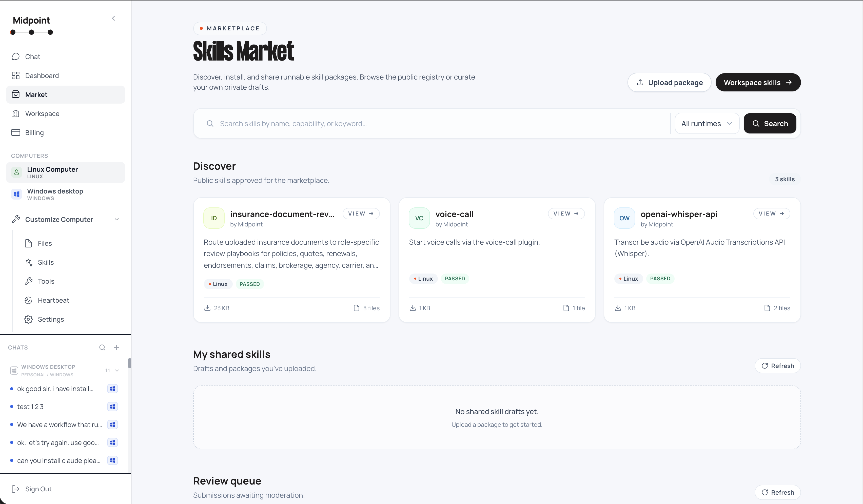Click the 2 files indicator

click(x=777, y=308)
